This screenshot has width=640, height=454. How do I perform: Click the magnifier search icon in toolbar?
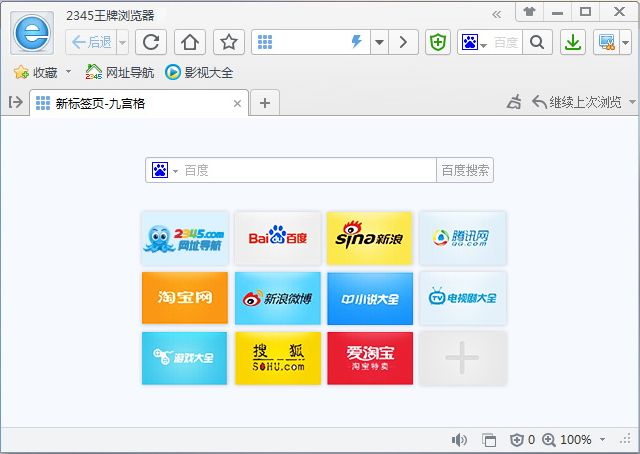coord(537,42)
